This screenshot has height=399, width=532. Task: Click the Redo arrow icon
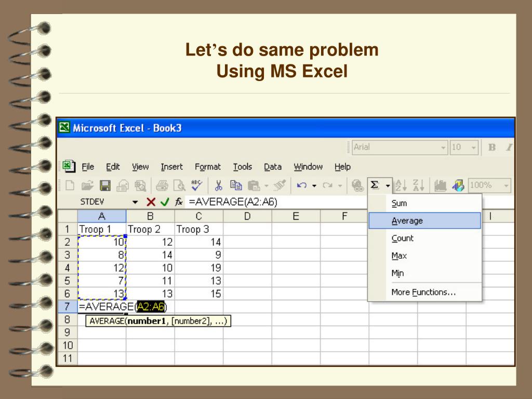click(327, 185)
